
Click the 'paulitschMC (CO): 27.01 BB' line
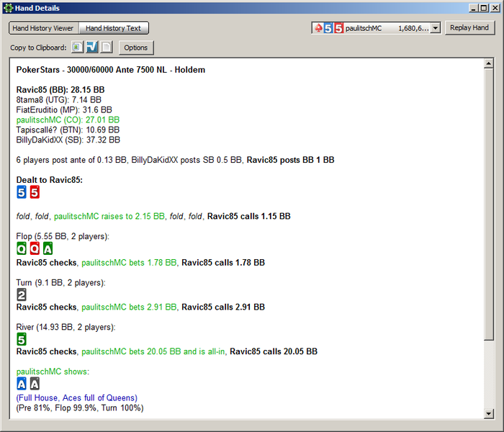pyautogui.click(x=68, y=120)
